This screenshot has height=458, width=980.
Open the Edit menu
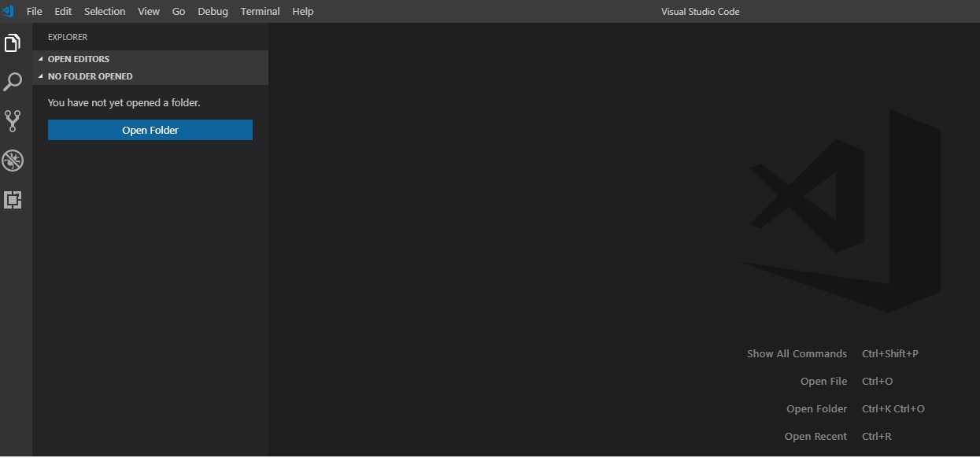coord(63,11)
